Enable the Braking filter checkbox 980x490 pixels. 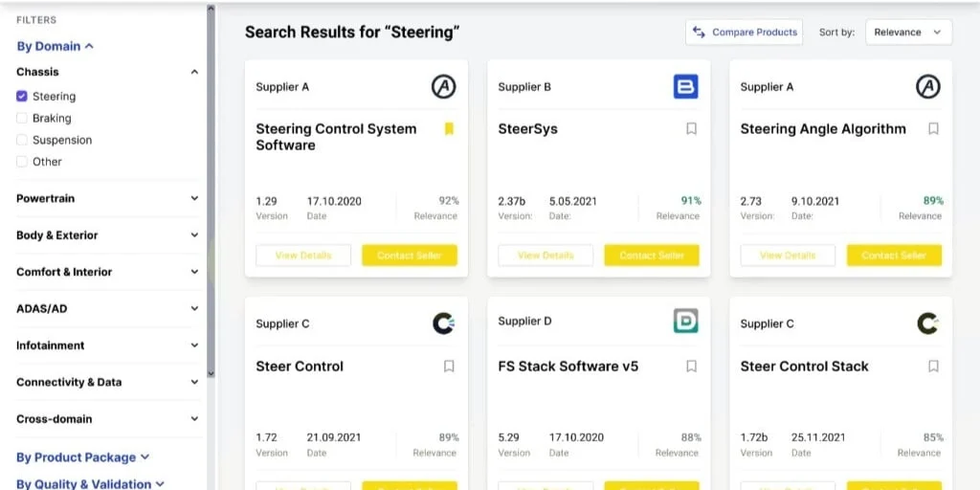tap(22, 118)
